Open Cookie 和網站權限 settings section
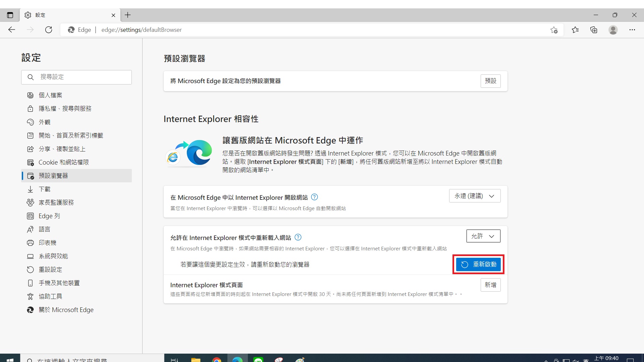Screen dimensions: 644x362 [76, 162]
